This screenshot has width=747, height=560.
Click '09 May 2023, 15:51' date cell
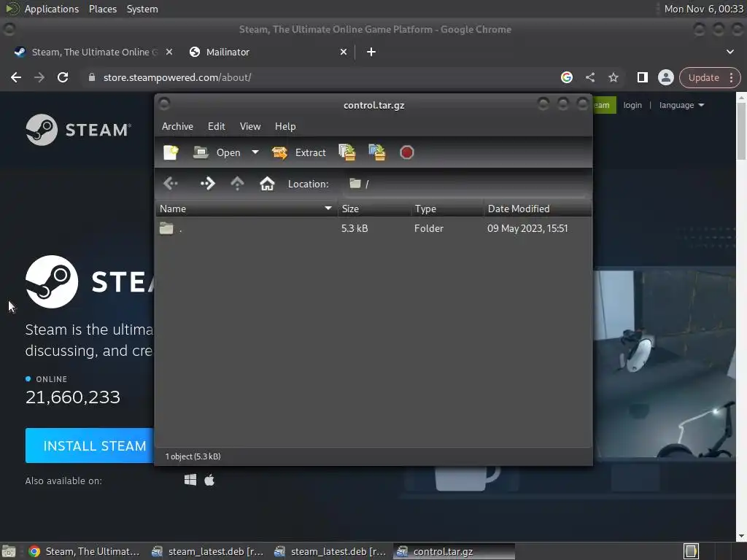tap(527, 228)
